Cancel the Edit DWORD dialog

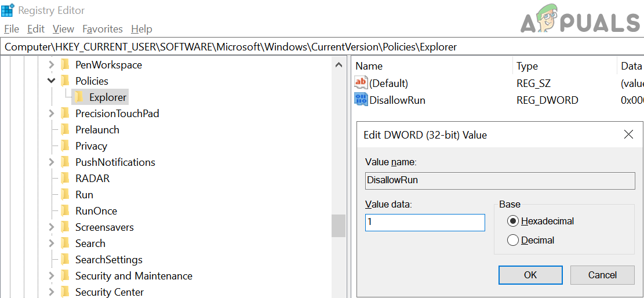click(602, 275)
